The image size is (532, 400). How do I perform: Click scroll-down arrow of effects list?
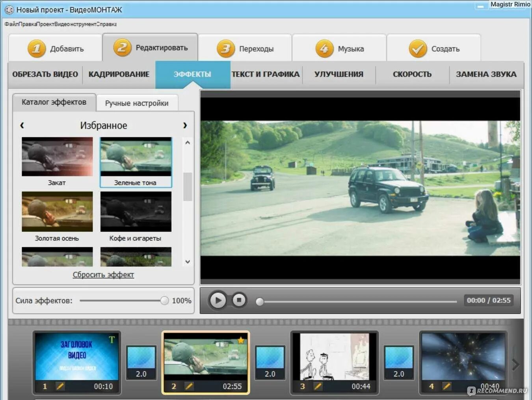[x=188, y=262]
